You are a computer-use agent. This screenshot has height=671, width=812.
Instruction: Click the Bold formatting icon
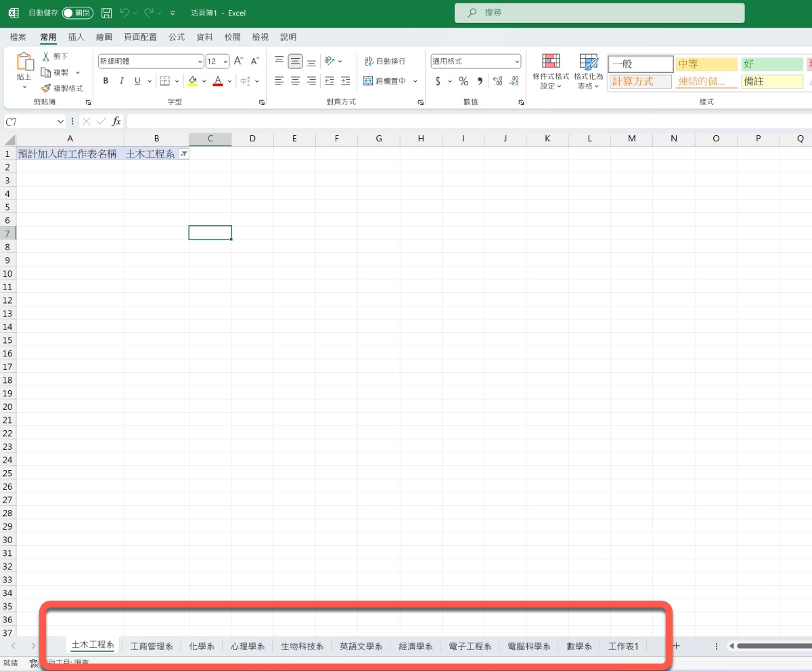pos(106,81)
